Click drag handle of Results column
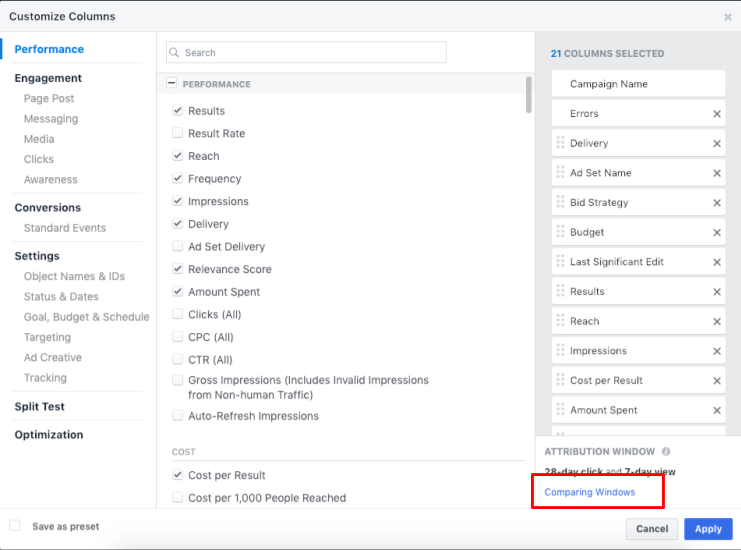This screenshot has height=550, width=741. click(x=560, y=291)
